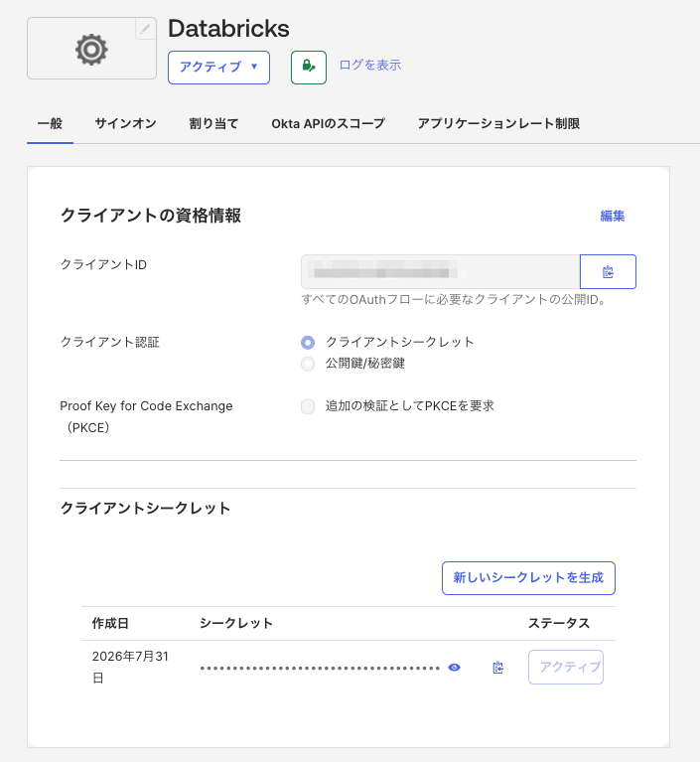Copy the client ID to clipboard
This screenshot has height=762, width=700.
608,271
